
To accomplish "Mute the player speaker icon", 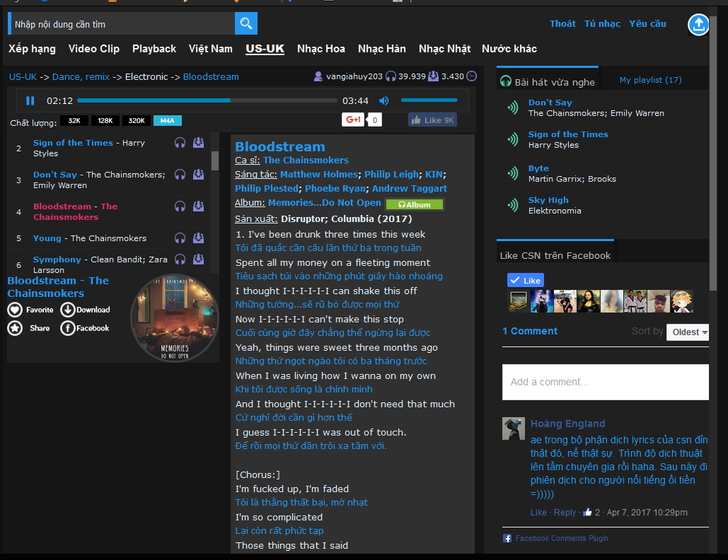I will point(384,100).
